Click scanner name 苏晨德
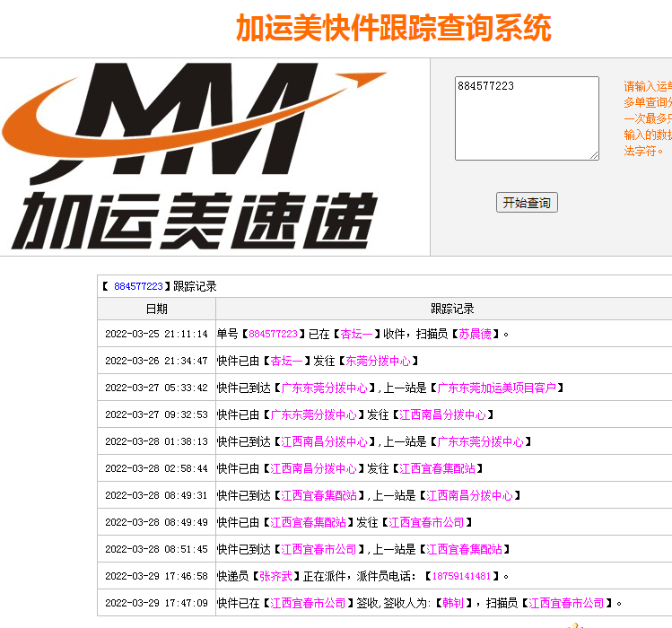Viewport: 672px width, 628px height. pyautogui.click(x=475, y=334)
